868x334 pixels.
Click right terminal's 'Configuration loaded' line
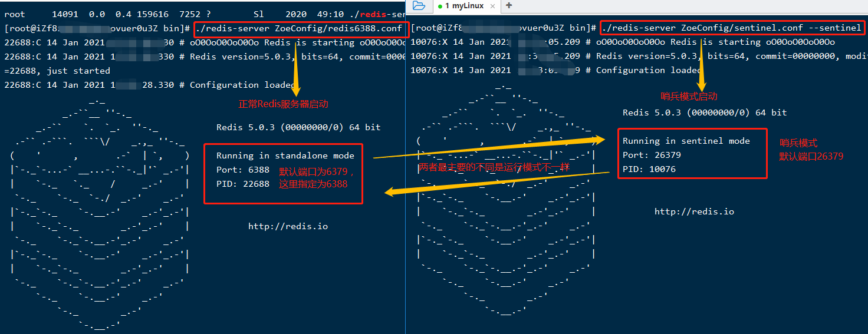555,70
